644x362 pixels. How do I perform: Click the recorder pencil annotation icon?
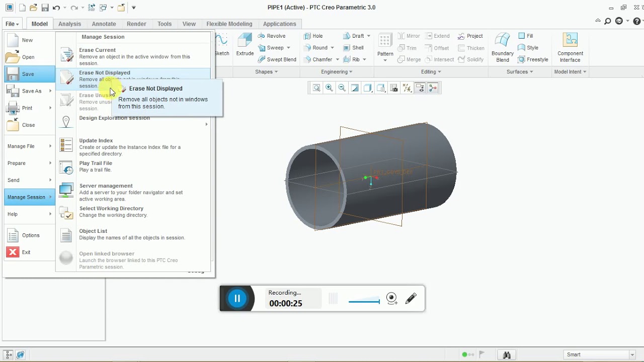coord(411,299)
